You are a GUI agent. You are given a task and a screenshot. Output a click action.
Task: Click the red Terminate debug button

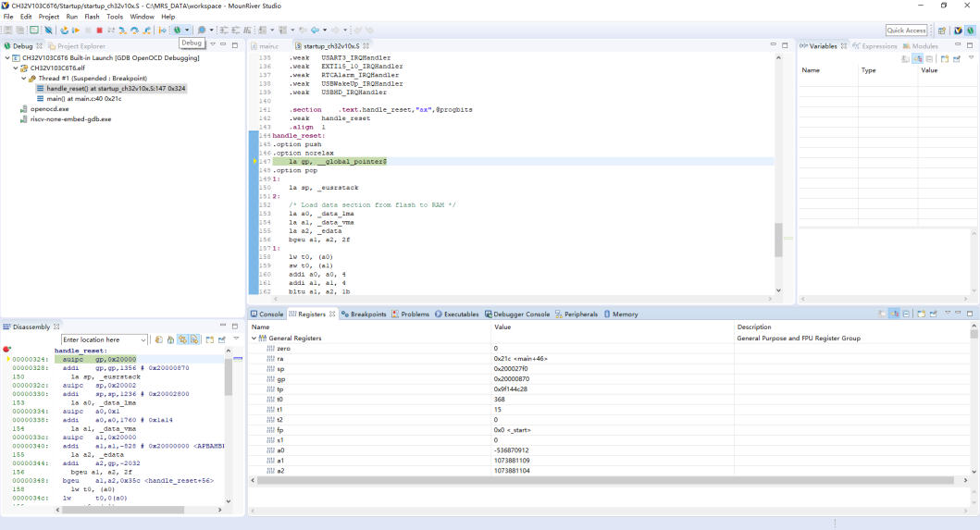tap(99, 31)
